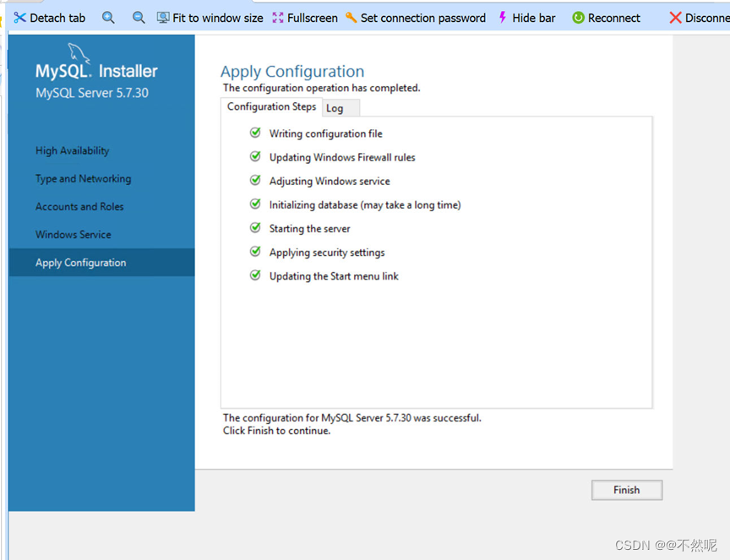Click 'Updating Windows Firewall rules' text
This screenshot has width=730, height=560.
tap(342, 157)
